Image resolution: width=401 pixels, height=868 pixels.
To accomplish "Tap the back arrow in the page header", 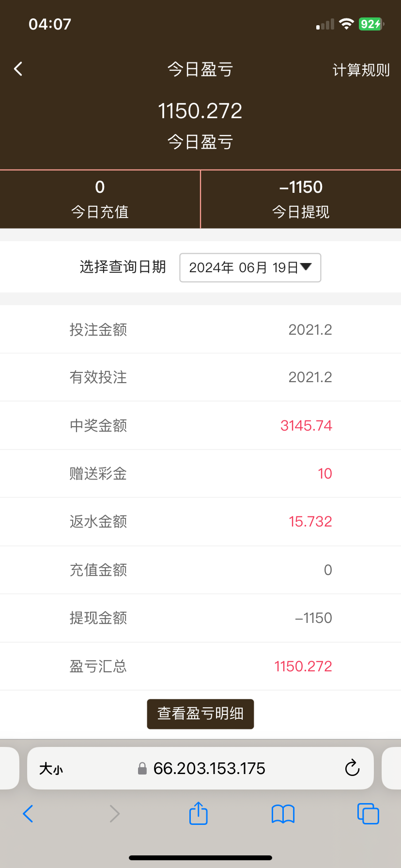I will point(18,69).
